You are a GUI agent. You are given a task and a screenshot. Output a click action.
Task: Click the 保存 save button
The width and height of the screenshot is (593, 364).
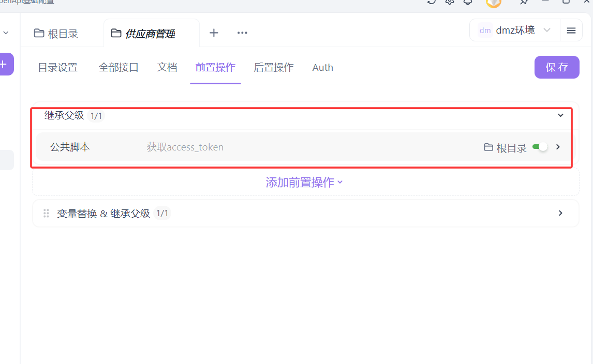click(557, 67)
